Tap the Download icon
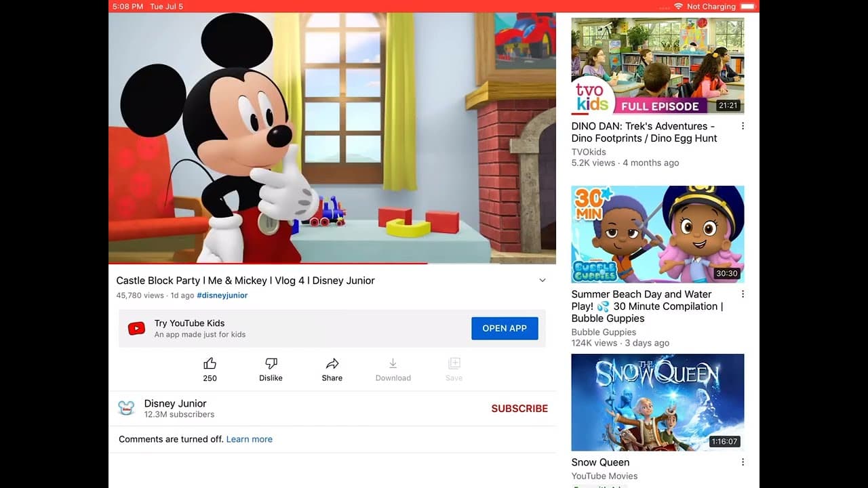 click(393, 363)
